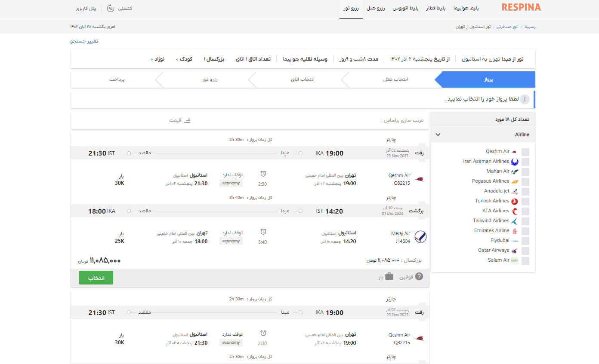Click the Turkish Airlines logo in the filter panel

(x=513, y=200)
